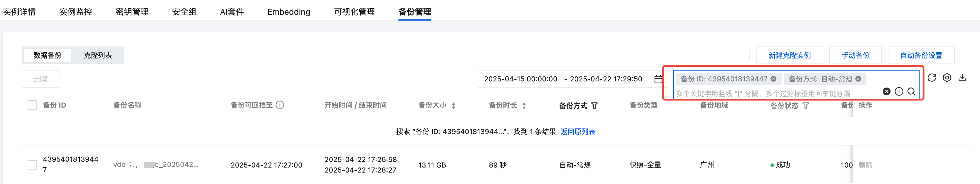This screenshot has height=184, width=980.
Task: Toggle the select-all header checkbox
Action: 32,105
